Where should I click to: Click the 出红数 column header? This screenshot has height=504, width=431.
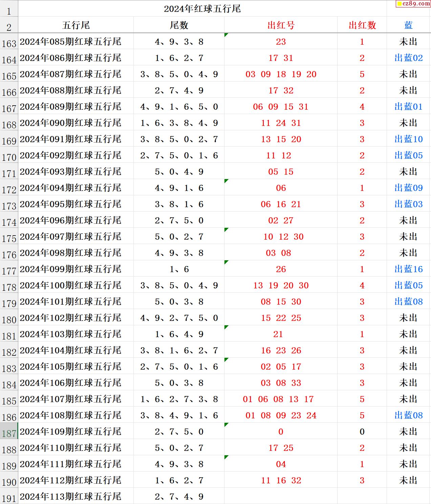coord(362,25)
